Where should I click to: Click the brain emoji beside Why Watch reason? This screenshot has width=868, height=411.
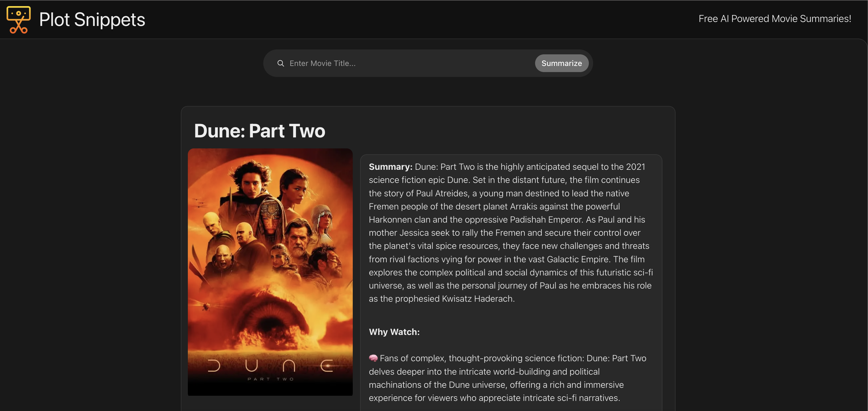pyautogui.click(x=373, y=358)
